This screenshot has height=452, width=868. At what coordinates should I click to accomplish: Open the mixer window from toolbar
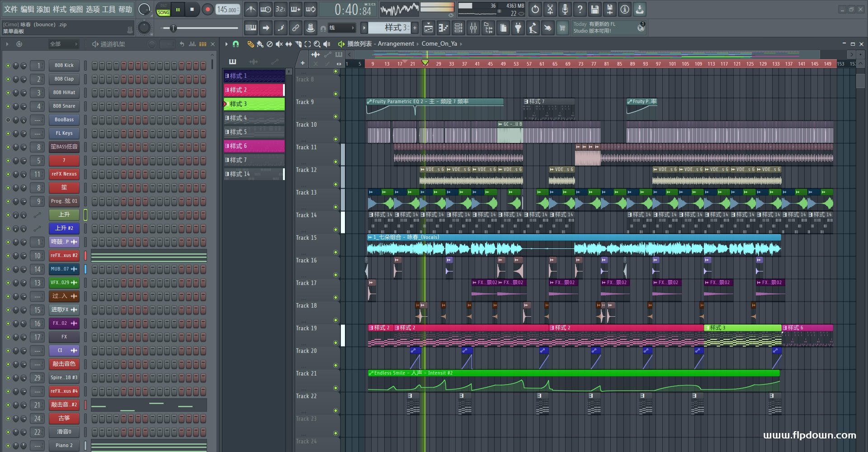point(473,28)
